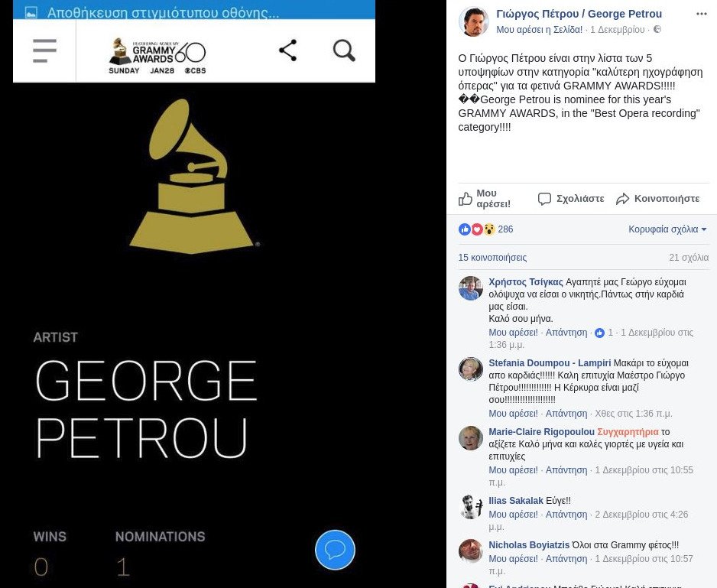Click the "Κοινοποιήστε" share button
Screen dimensions: 717x588
click(658, 199)
